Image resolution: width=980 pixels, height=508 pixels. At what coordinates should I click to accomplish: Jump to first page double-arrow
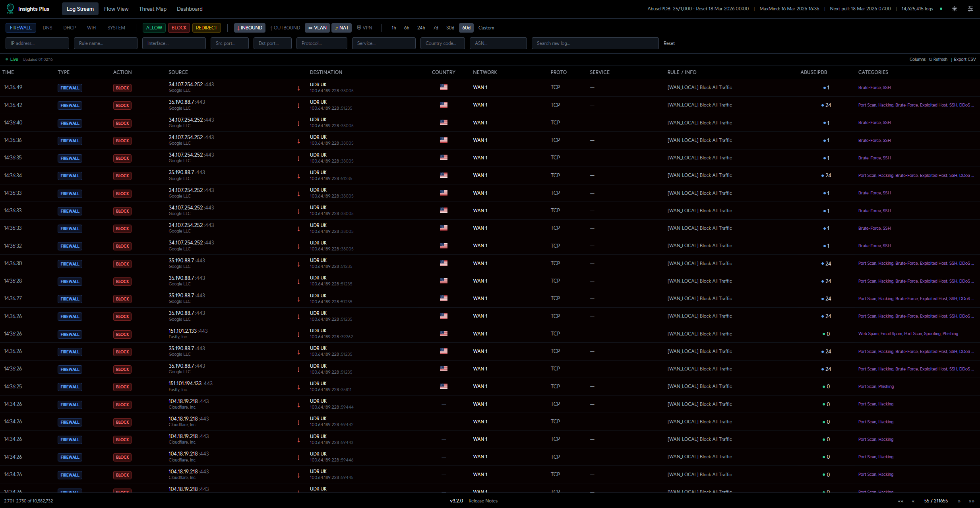pyautogui.click(x=901, y=501)
